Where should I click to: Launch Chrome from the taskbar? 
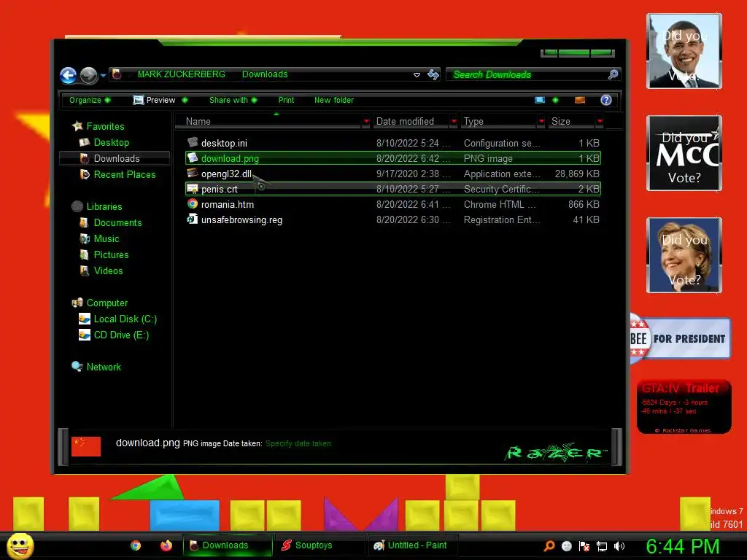(136, 545)
